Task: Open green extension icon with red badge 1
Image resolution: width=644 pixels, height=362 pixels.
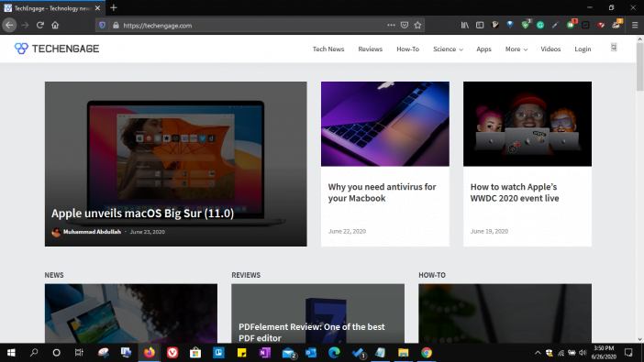Action: (571, 25)
